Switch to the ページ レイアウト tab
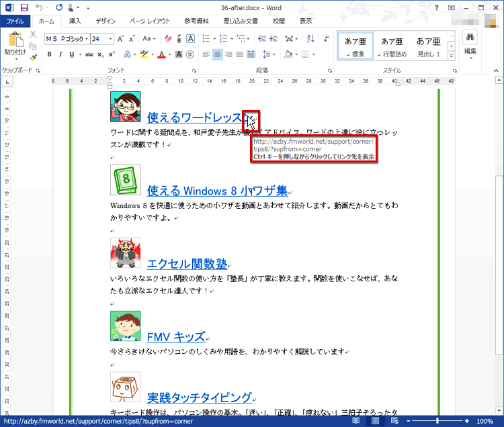The height and width of the screenshot is (427, 504). point(149,21)
